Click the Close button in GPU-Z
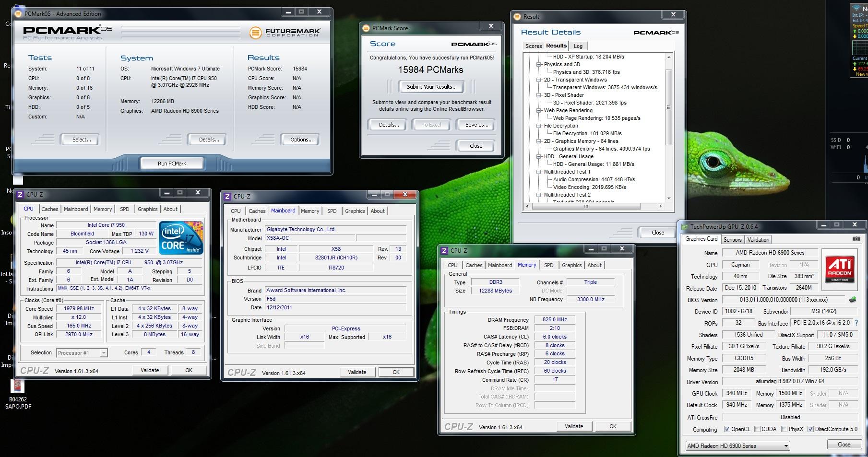Viewport: 868px width, 457px height. tap(844, 445)
